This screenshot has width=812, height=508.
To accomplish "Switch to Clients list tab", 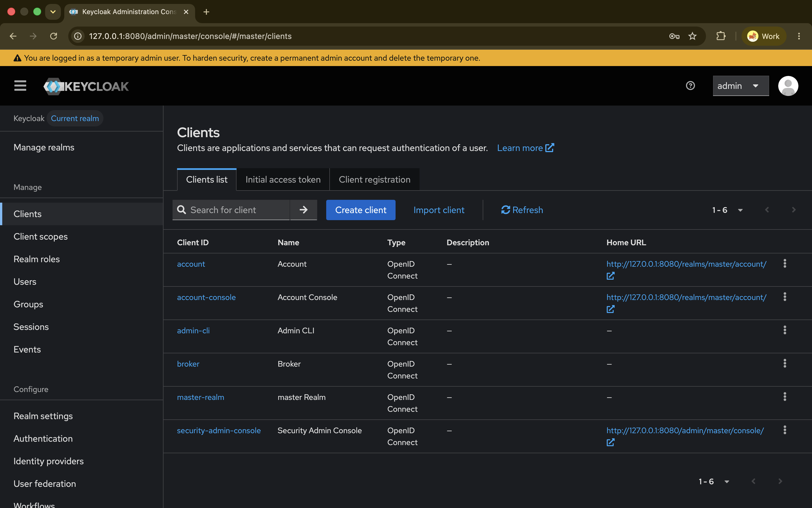I will coord(207,179).
